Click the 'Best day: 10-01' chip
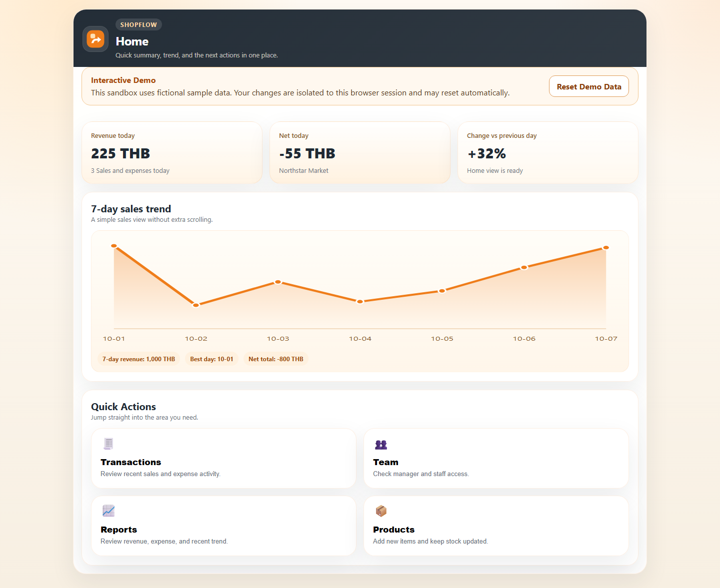The image size is (720, 588). 211,359
